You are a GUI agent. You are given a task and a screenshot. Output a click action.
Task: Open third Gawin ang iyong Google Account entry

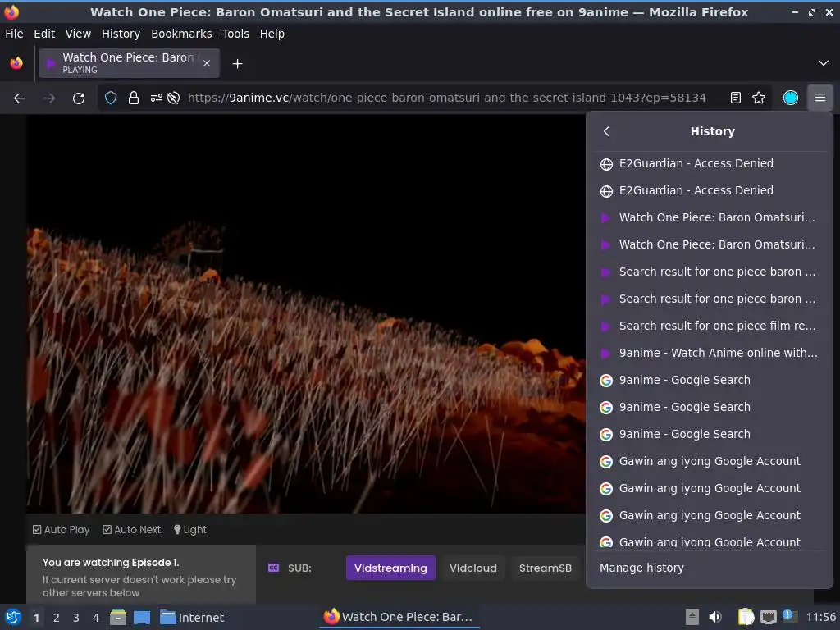pyautogui.click(x=710, y=515)
